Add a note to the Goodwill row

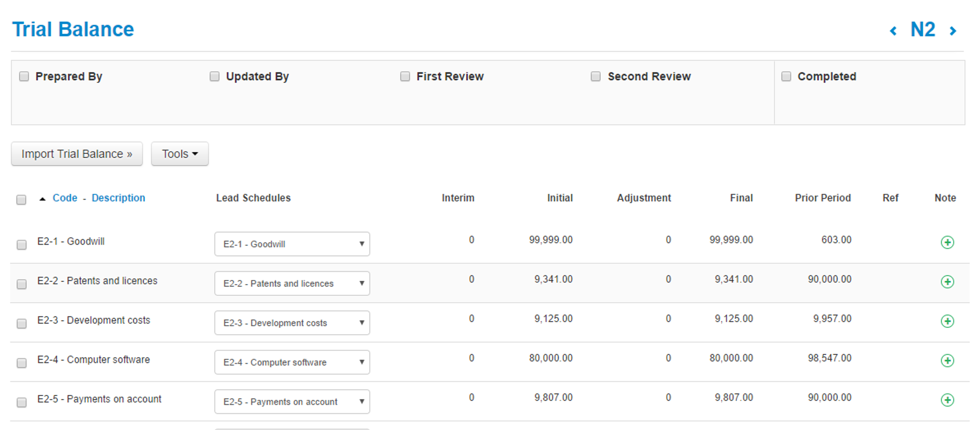click(x=947, y=242)
